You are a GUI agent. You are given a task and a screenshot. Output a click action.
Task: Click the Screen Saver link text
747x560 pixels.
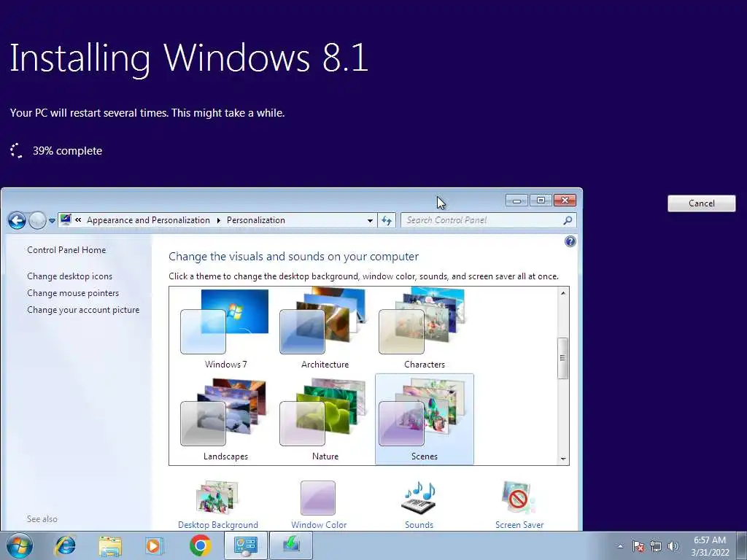(x=519, y=525)
